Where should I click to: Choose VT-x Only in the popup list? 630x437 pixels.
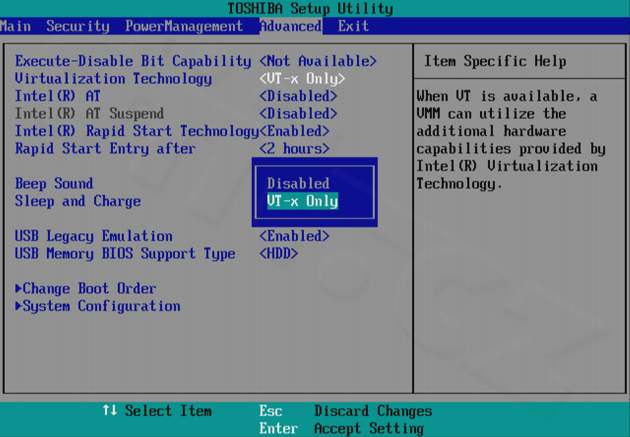tap(302, 201)
